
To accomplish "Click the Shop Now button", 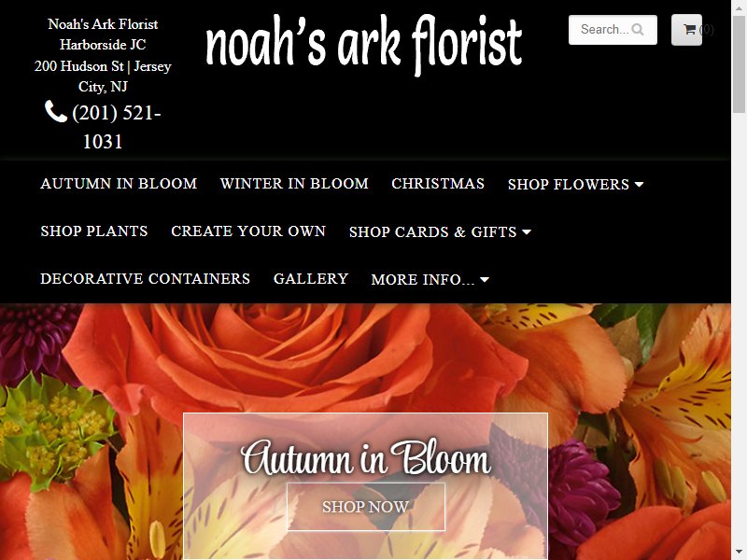I will (x=366, y=507).
